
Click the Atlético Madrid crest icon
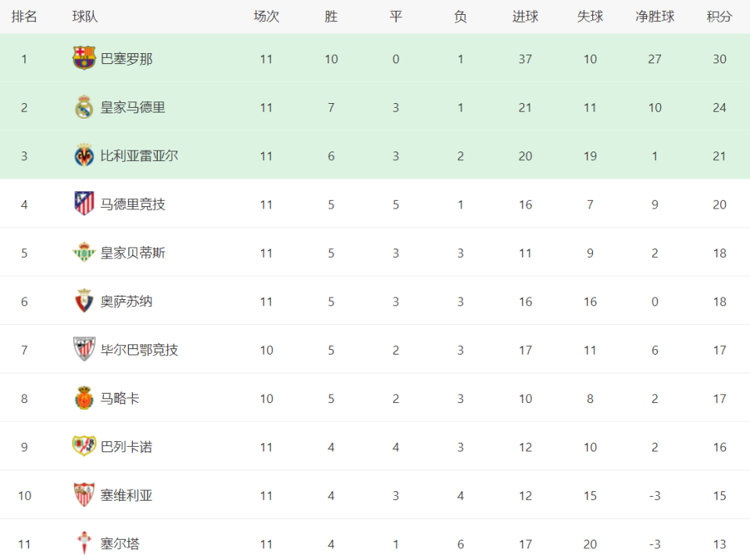coord(84,204)
